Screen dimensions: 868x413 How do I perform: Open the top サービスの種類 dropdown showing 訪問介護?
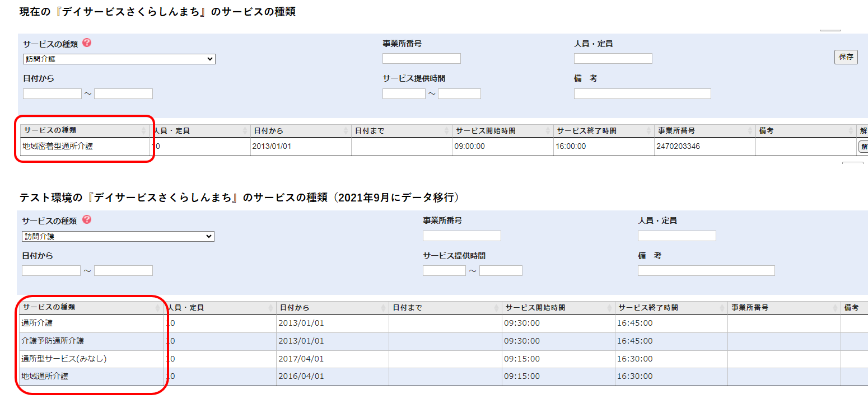[x=119, y=59]
